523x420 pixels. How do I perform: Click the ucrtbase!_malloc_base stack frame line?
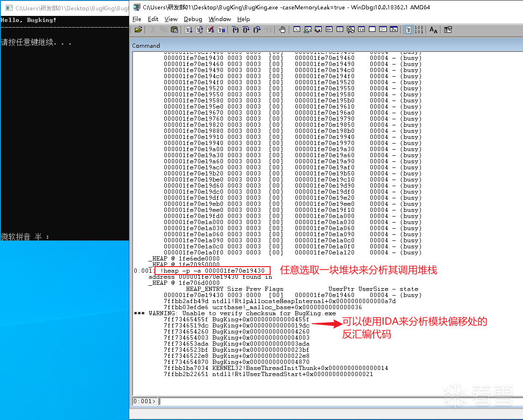coord(263,307)
